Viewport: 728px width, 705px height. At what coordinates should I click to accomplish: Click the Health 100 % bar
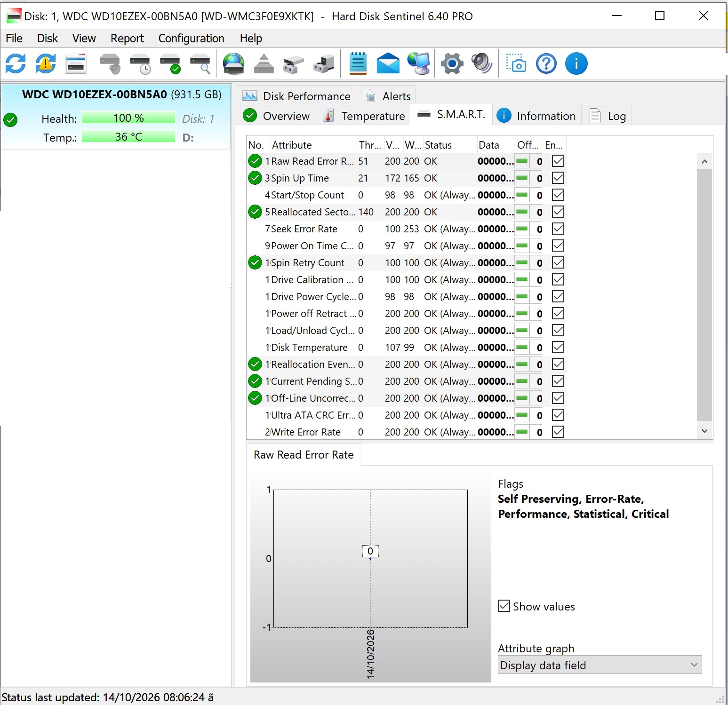(128, 118)
